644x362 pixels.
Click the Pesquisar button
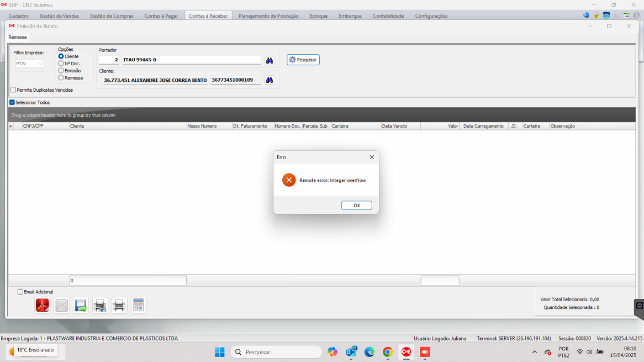[303, 60]
